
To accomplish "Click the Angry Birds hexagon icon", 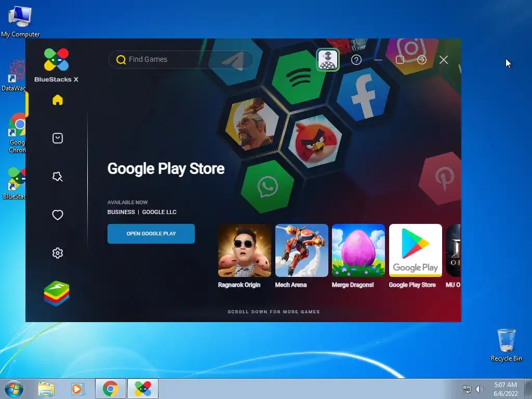I will (315, 141).
